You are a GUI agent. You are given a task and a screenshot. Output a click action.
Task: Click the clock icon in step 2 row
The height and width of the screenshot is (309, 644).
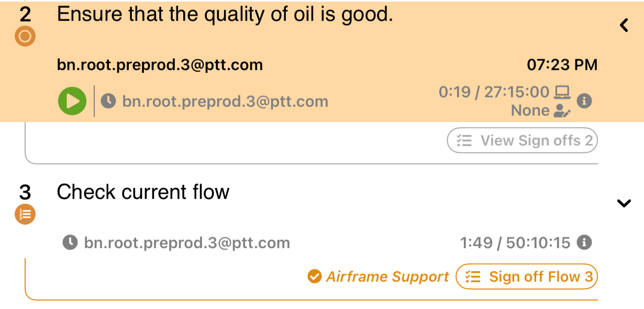(108, 101)
